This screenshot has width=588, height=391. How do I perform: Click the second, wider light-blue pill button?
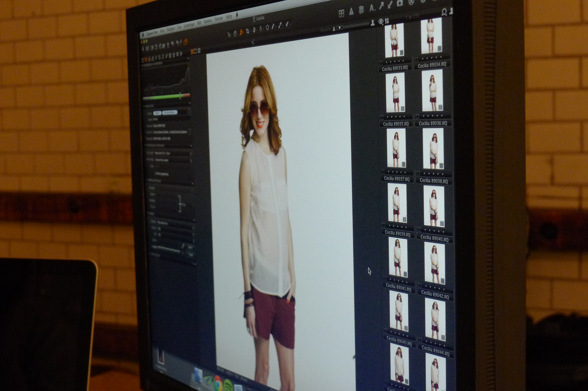tap(170, 113)
